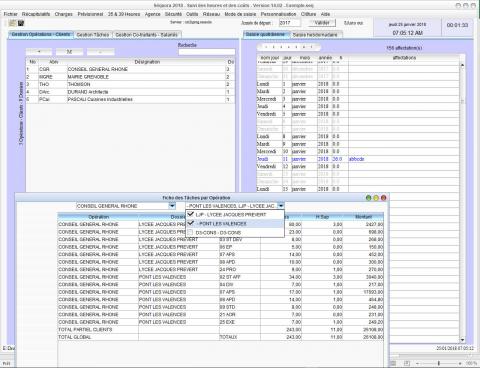
Task: Open the Prévisionnel menu
Action: tap(90, 14)
